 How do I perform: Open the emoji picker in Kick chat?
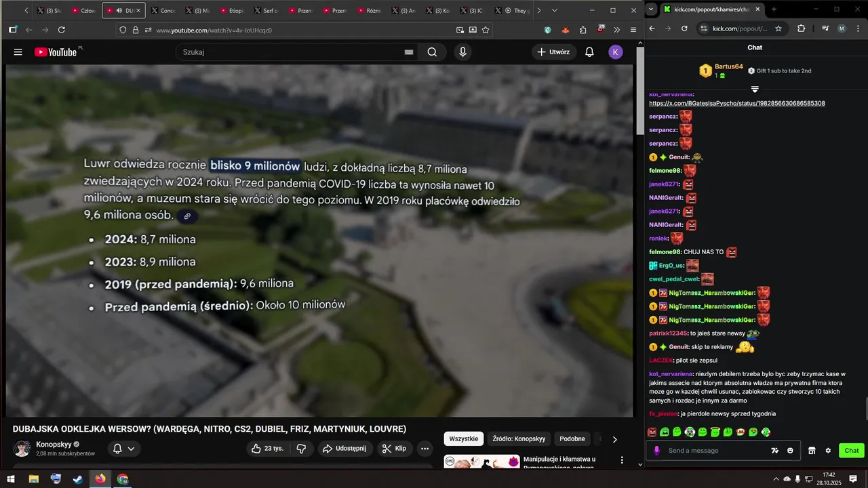pyautogui.click(x=790, y=451)
